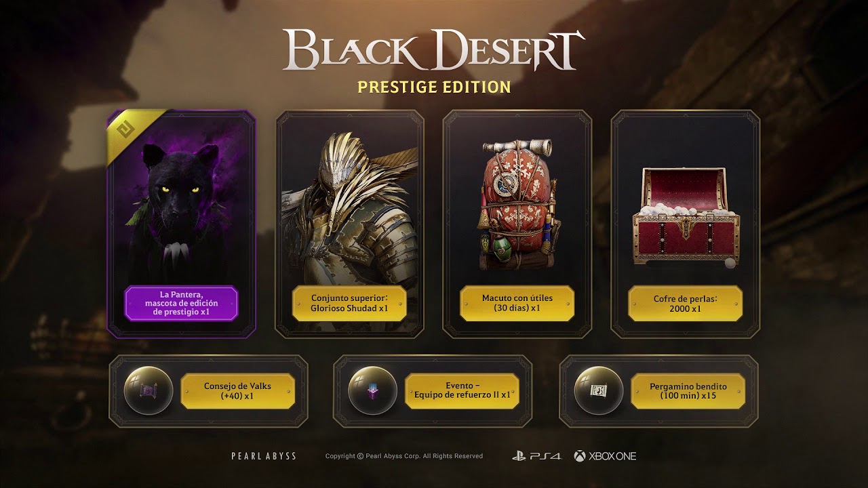Click the PS4 PlayStation logo

537,456
